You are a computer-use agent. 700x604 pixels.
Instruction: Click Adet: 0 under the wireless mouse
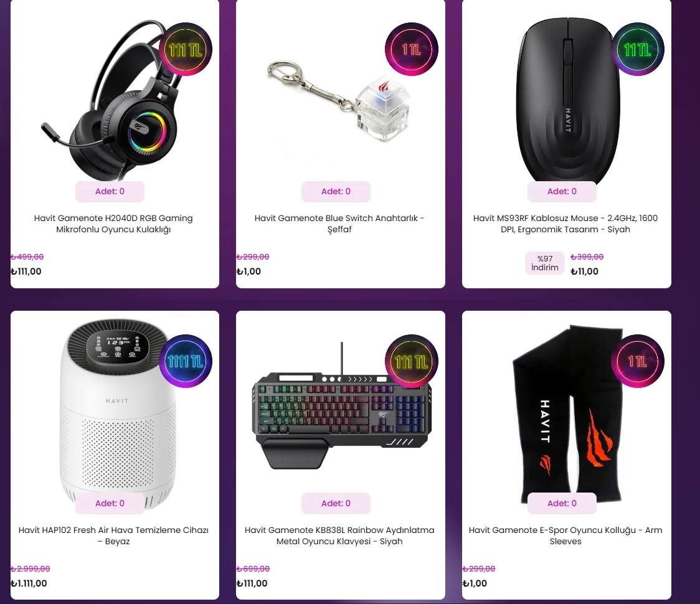pyautogui.click(x=562, y=192)
